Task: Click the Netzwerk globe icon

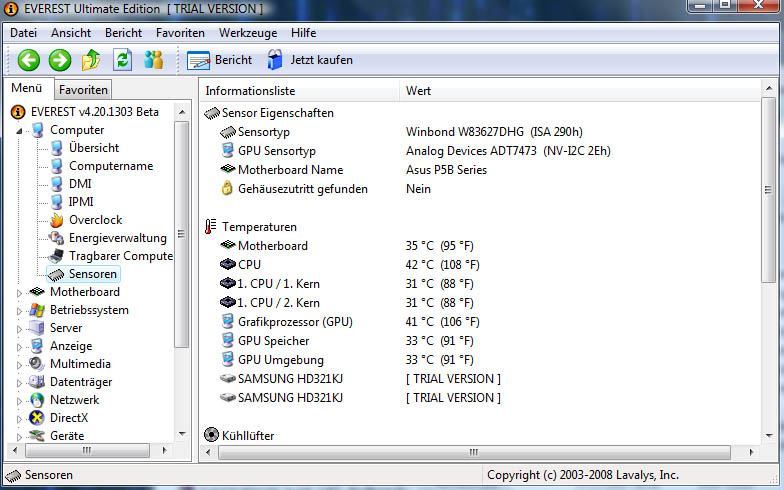Action: pyautogui.click(x=36, y=400)
